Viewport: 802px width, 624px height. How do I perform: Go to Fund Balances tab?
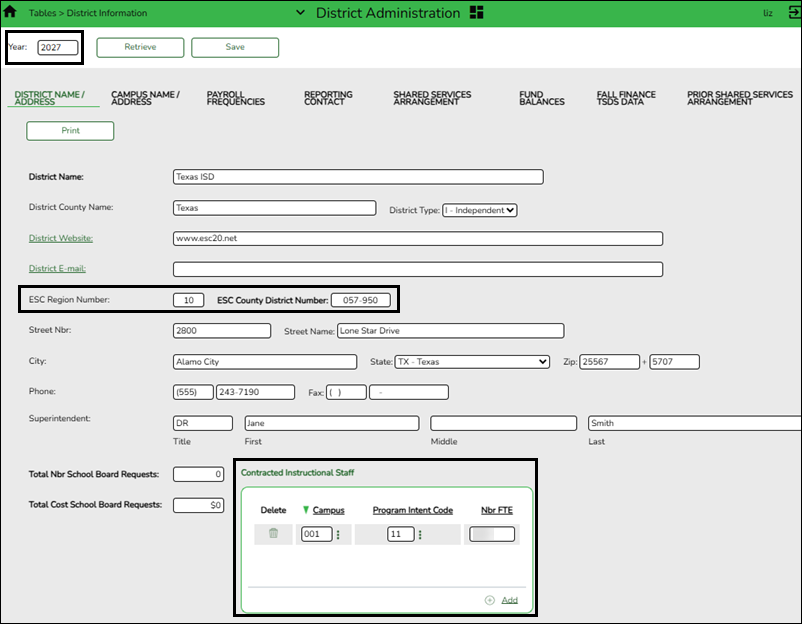pos(542,98)
